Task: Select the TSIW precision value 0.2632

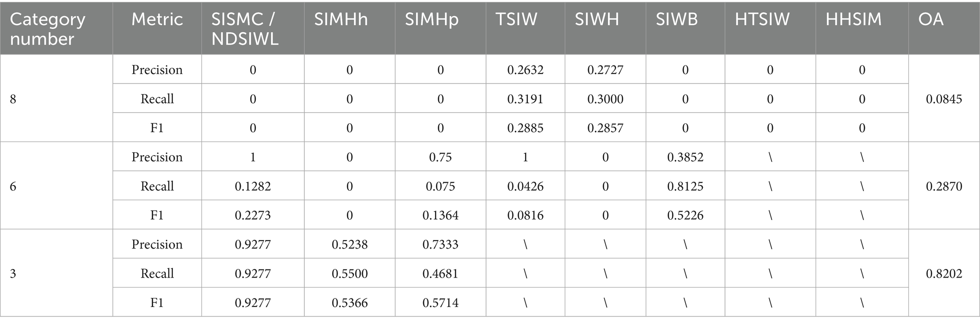Action: [525, 70]
